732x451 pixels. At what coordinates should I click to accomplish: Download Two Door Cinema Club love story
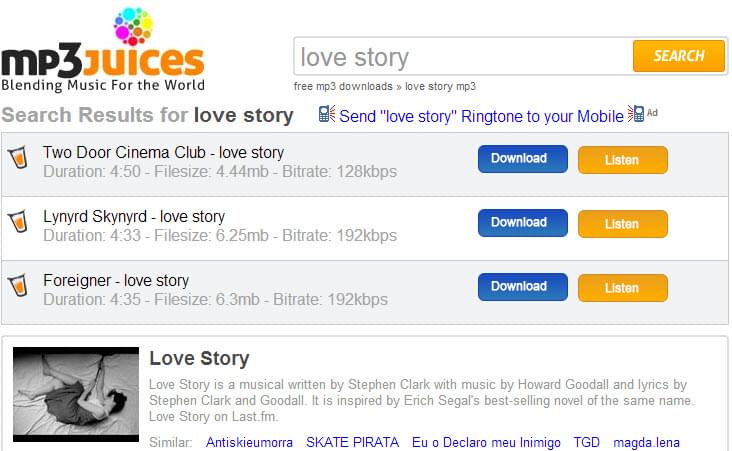pos(522,159)
